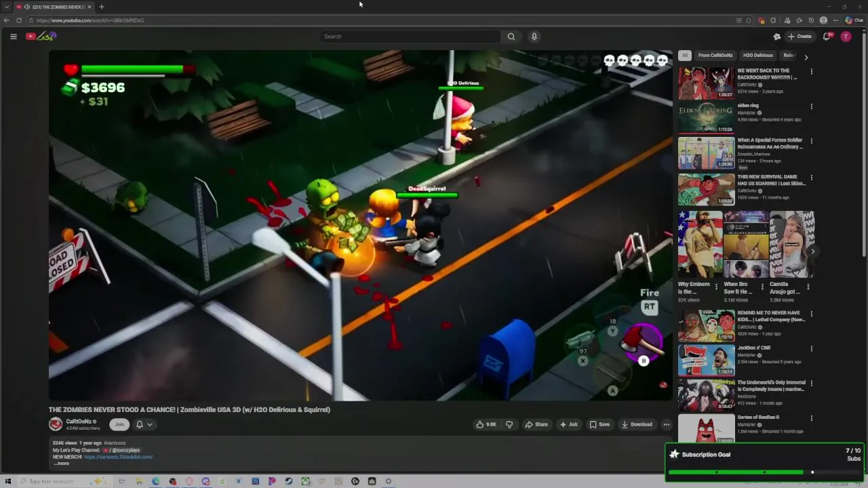The image size is (868, 488).
Task: Click the Subscription Goal progress bar
Action: (x=764, y=472)
